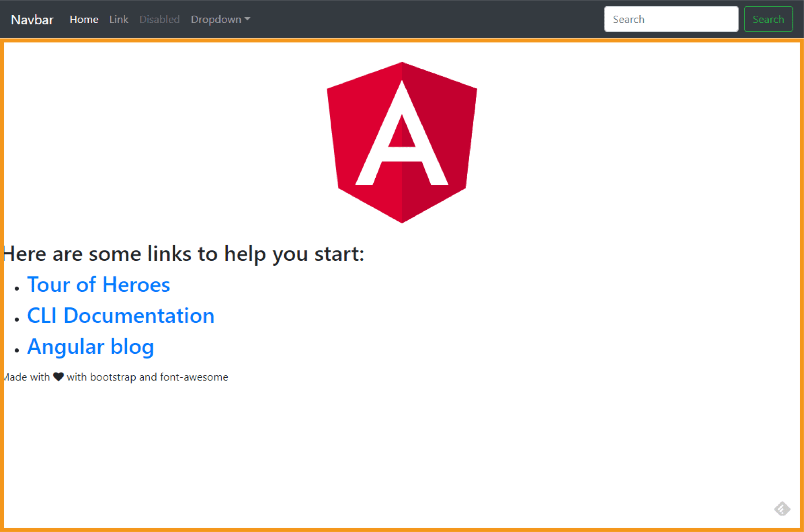Click the disabled navigation item
This screenshot has width=804, height=532.
click(159, 19)
